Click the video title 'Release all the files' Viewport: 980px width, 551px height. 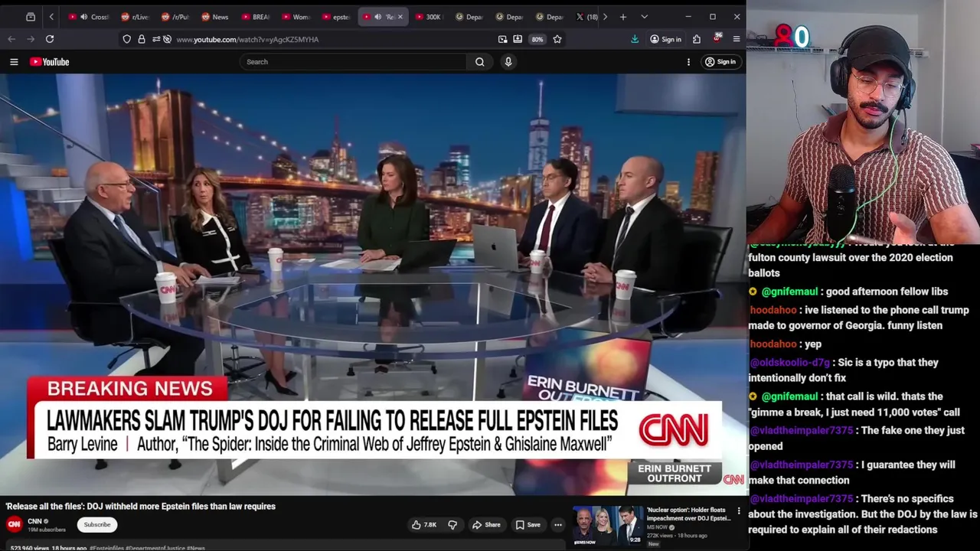click(141, 506)
